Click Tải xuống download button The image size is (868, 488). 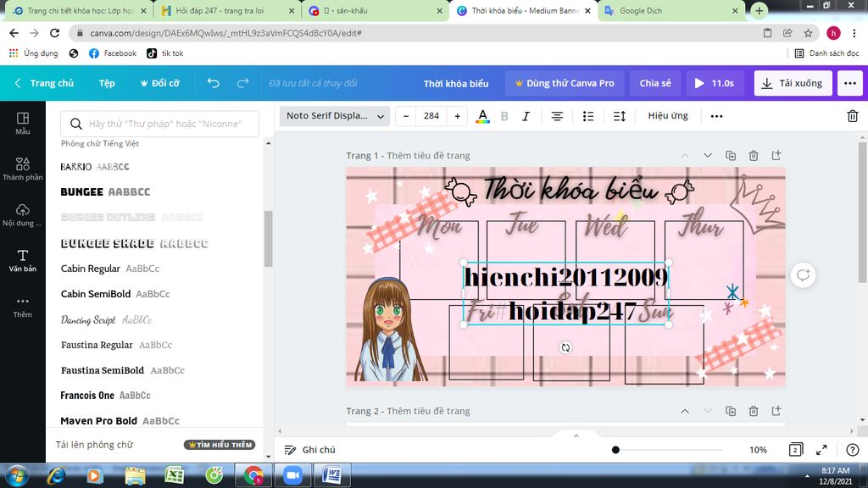793,83
